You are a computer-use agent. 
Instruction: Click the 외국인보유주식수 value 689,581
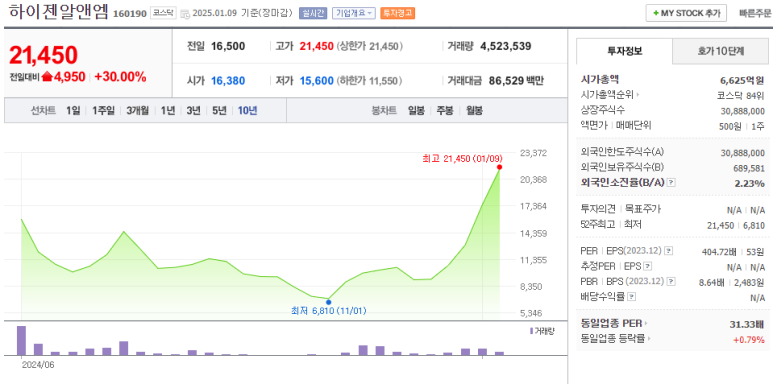pyautogui.click(x=748, y=168)
